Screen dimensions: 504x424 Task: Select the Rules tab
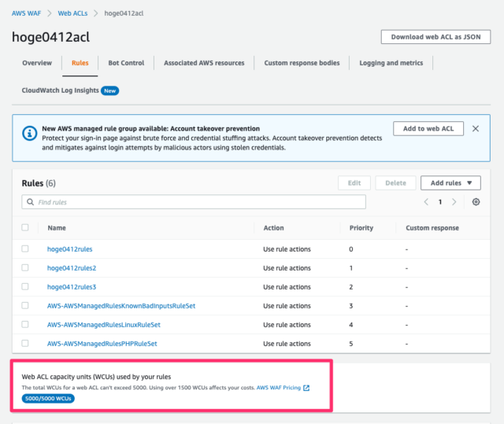point(80,63)
